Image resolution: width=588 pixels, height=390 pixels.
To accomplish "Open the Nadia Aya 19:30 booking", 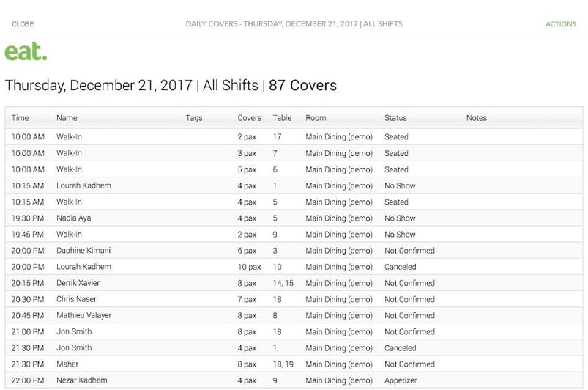I will 294,218.
